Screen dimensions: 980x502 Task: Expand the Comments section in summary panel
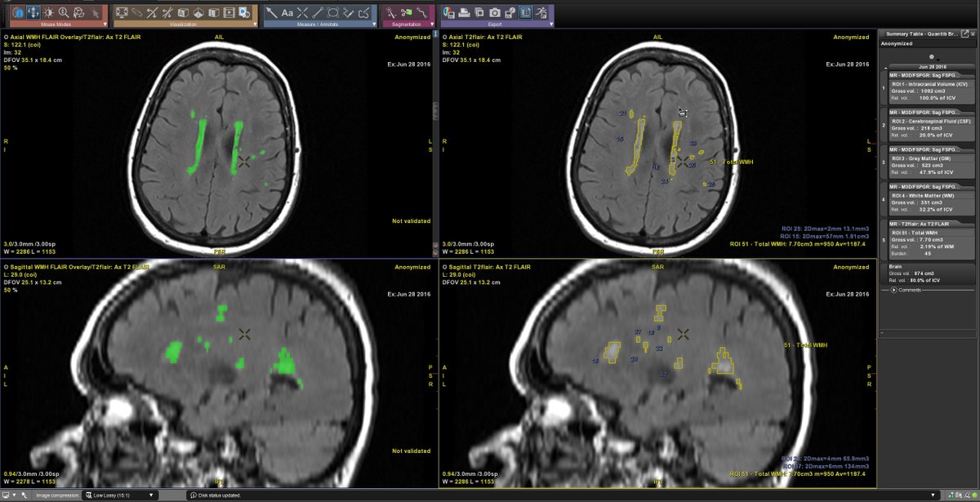click(893, 290)
